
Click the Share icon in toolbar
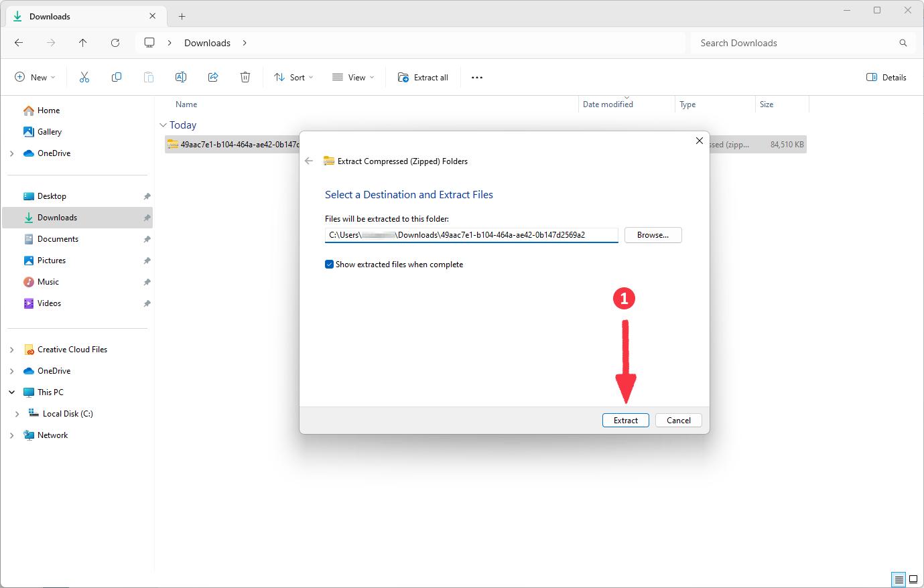click(x=213, y=78)
